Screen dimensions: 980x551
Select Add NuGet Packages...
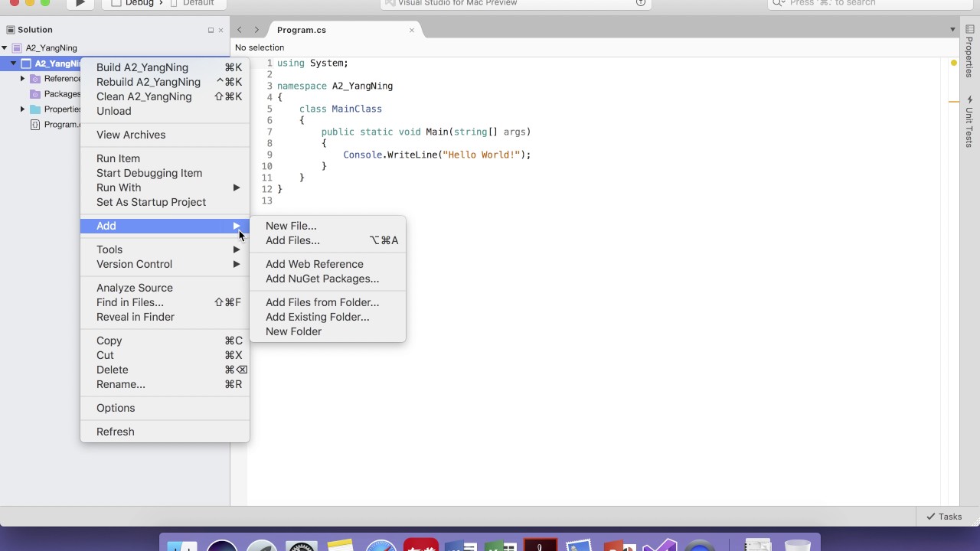pos(328,279)
